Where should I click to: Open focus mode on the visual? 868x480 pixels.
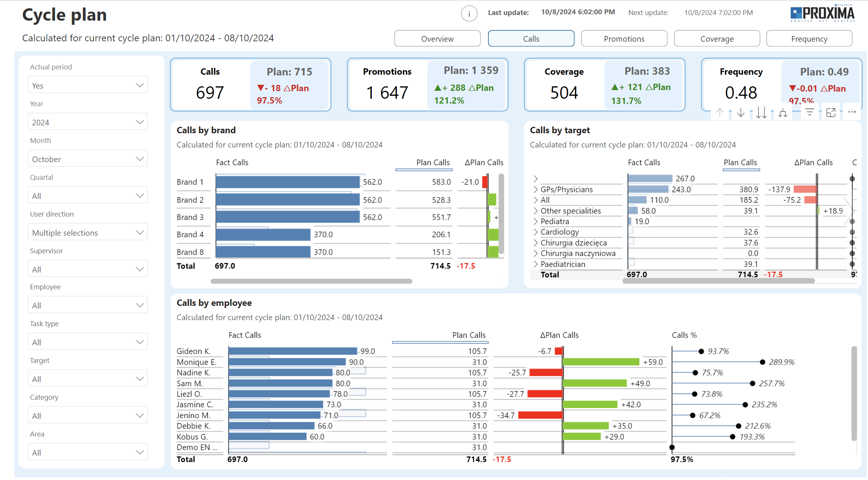[831, 112]
